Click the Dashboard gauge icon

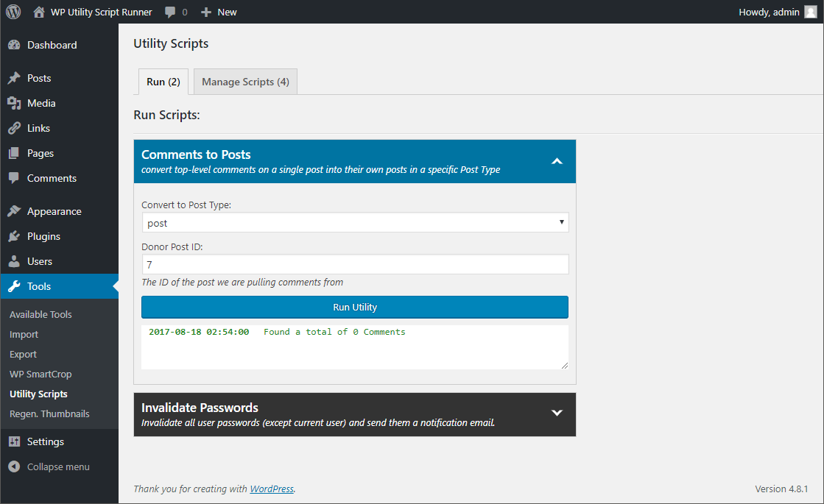pos(14,45)
